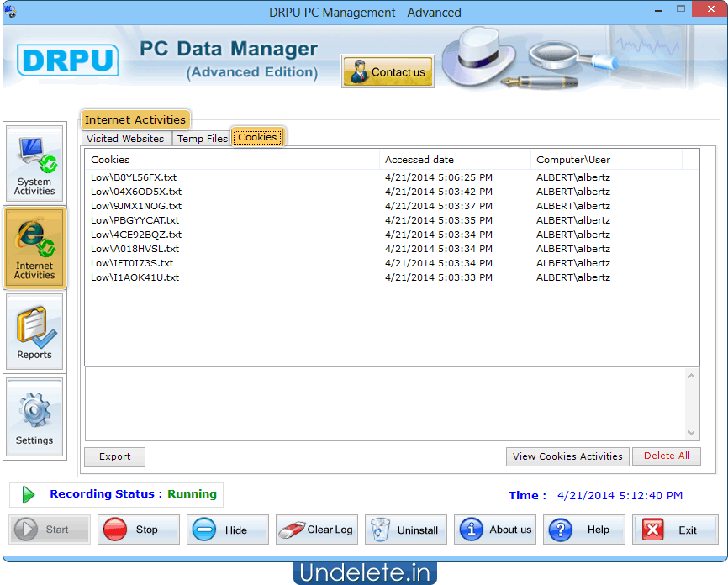
Task: Click scroll down arrow in details pane
Action: click(x=691, y=432)
